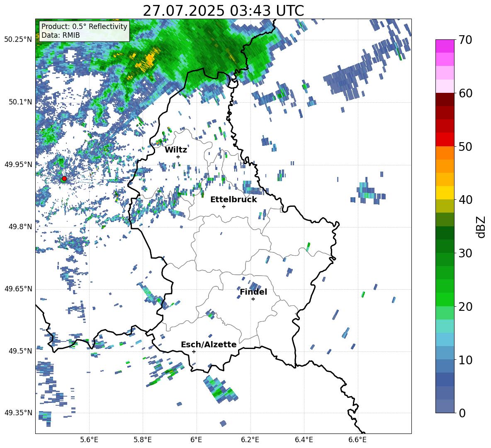Click the 49.95°N latitude label
Viewport: 491px width, 448px height.
[18, 165]
